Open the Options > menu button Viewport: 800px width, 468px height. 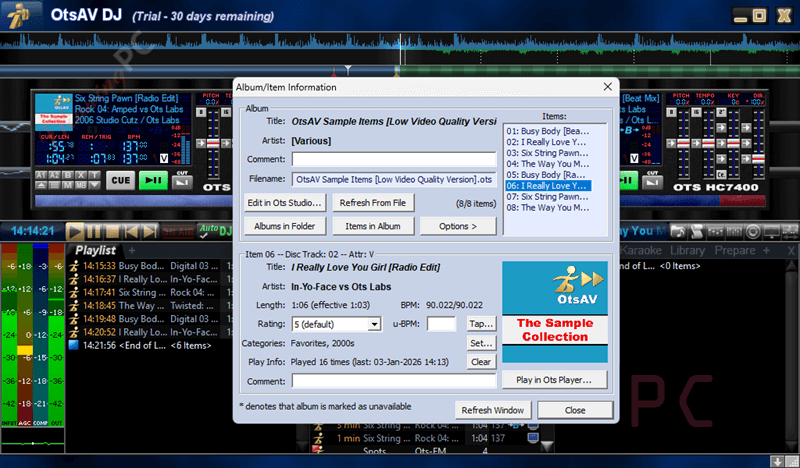pyautogui.click(x=458, y=226)
